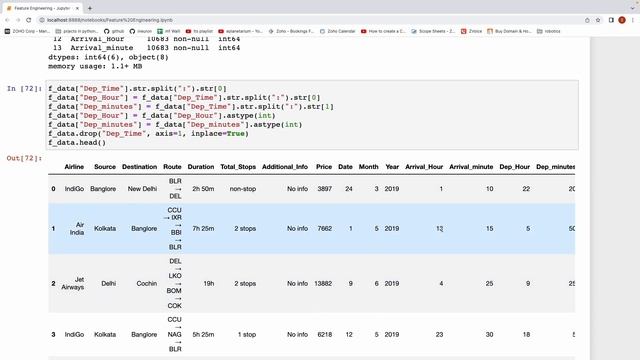Click the Arrival_Hour column header
640x360 pixels.
coord(424,167)
